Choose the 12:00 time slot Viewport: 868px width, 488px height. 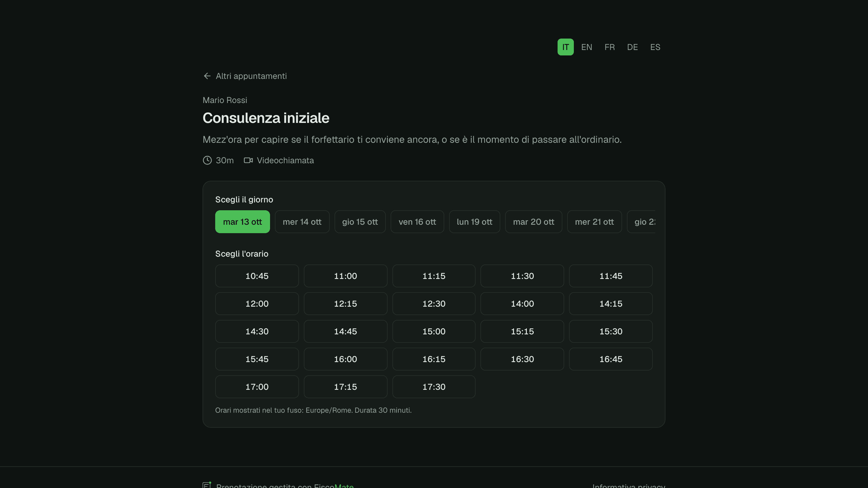pos(257,303)
